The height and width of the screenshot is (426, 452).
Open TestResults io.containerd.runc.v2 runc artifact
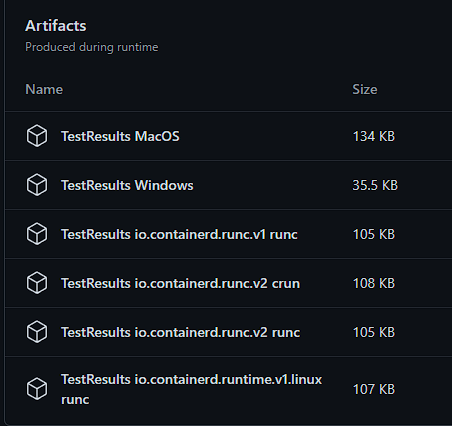click(x=180, y=332)
